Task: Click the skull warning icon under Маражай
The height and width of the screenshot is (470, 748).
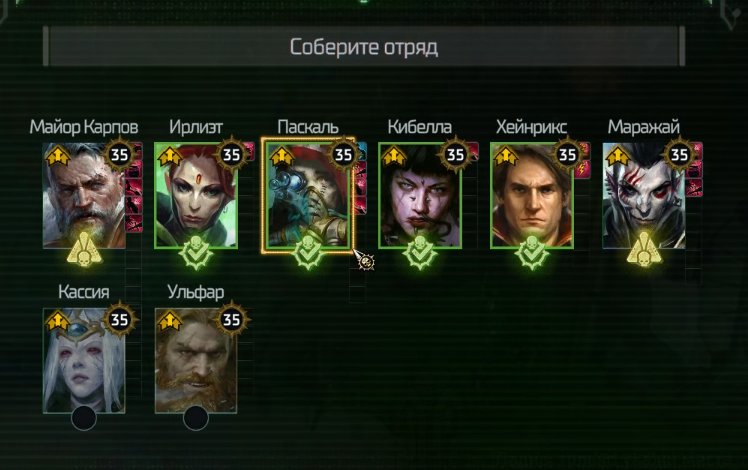Action: click(x=644, y=251)
